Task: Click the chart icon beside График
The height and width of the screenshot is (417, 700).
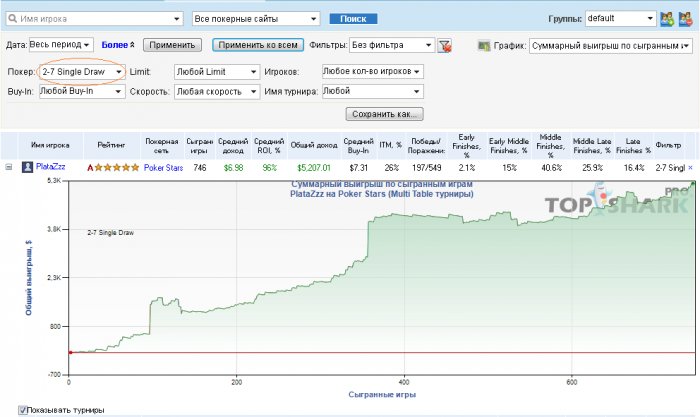Action: 484,46
